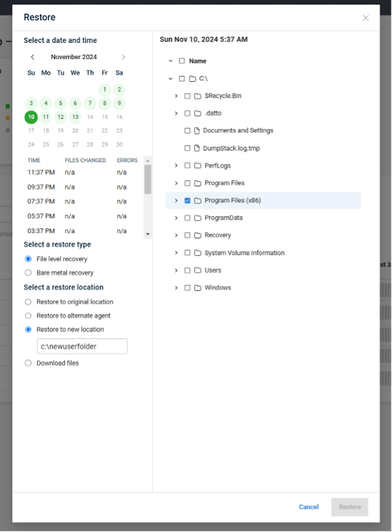The image size is (392, 532).
Task: Expand System Volume Information chevron
Action: (176, 253)
